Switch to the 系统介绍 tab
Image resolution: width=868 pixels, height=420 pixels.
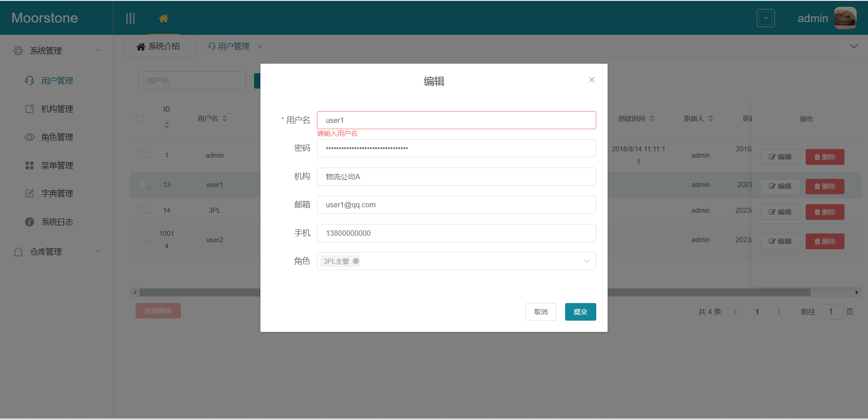[x=160, y=46]
